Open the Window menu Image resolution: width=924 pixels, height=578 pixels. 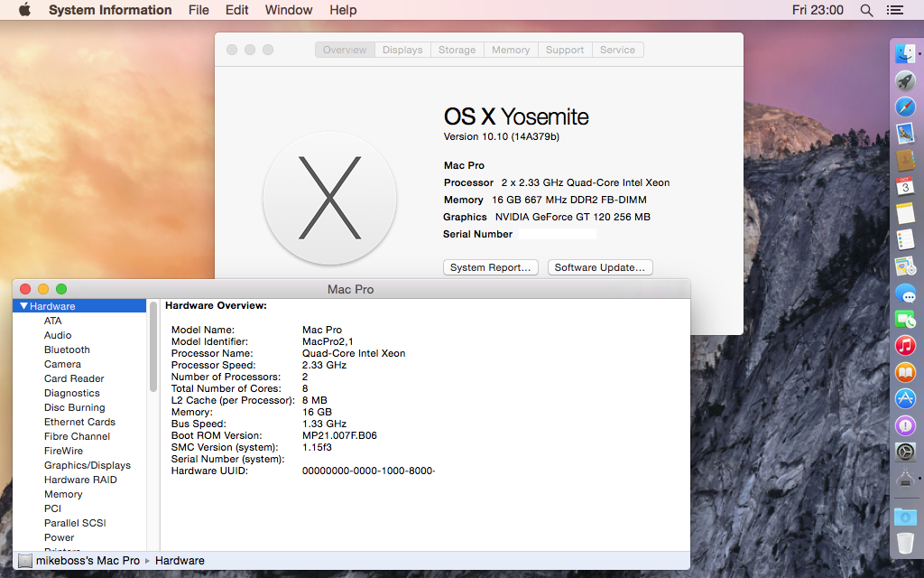[289, 10]
